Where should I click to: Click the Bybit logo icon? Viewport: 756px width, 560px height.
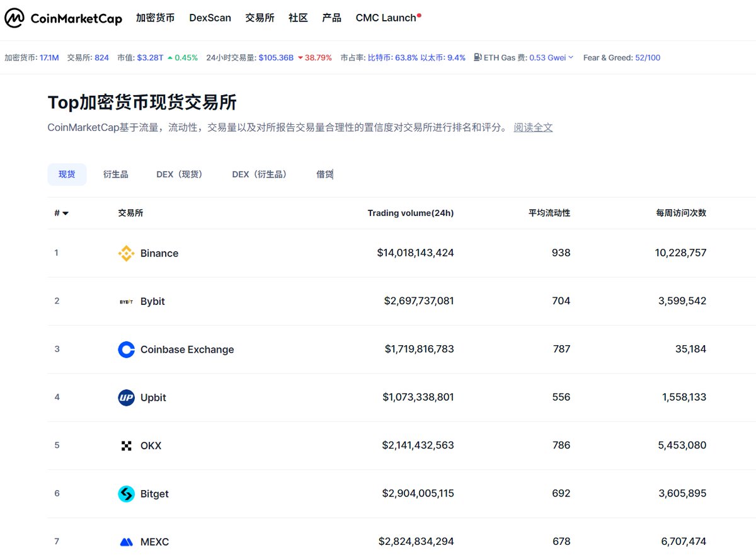(x=126, y=302)
